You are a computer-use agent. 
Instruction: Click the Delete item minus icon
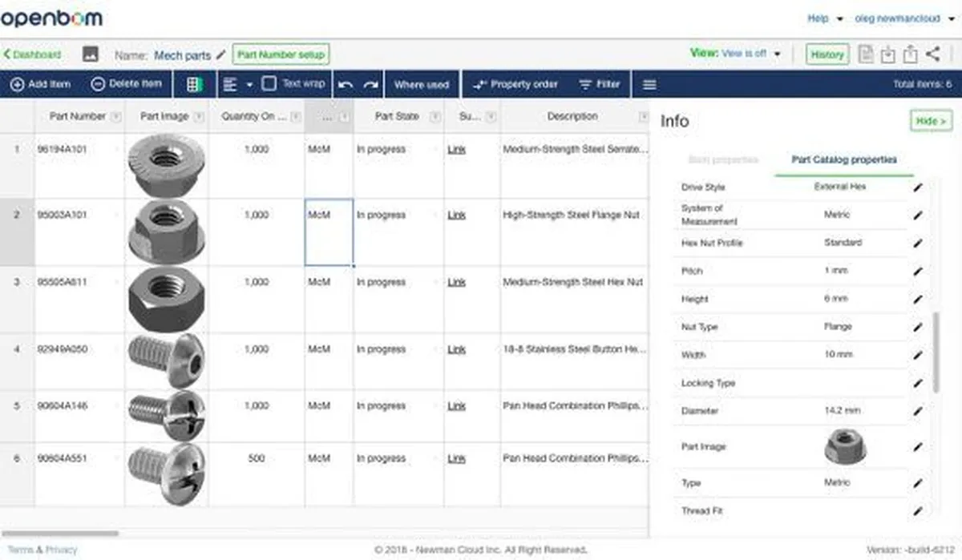point(99,84)
